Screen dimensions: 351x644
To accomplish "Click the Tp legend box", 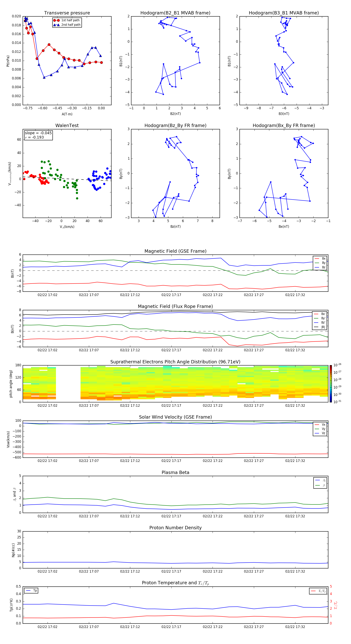I will coord(31,591).
